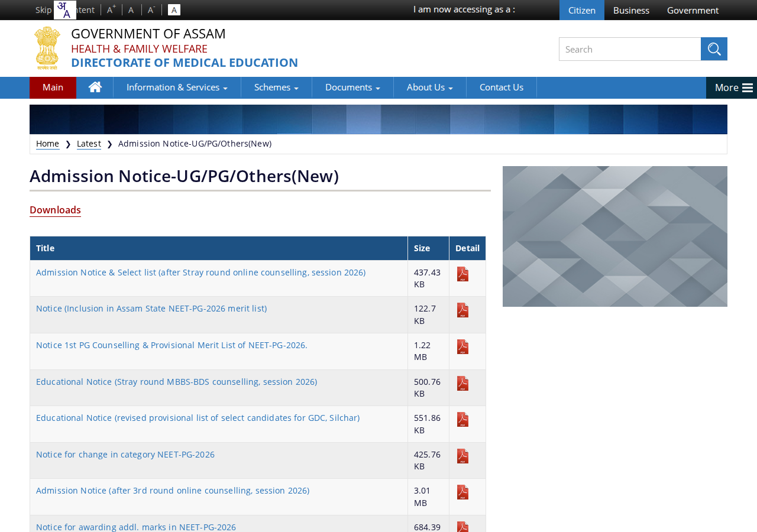Increase font size with A+ icon
The height and width of the screenshot is (532, 757).
pos(111,9)
